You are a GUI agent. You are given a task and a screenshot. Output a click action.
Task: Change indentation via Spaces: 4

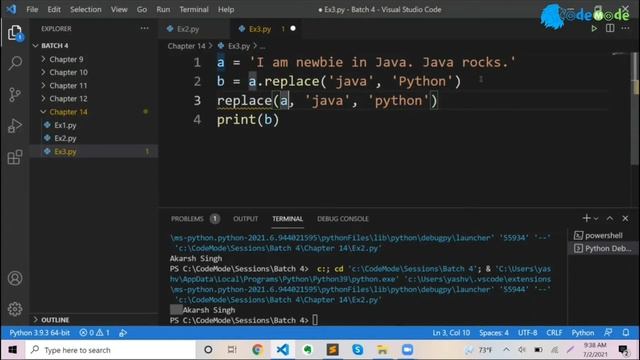tap(494, 333)
